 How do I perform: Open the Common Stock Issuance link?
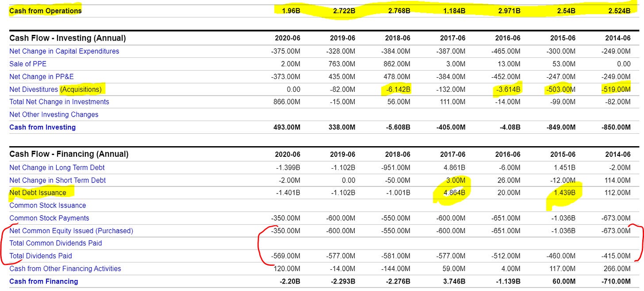(x=48, y=205)
